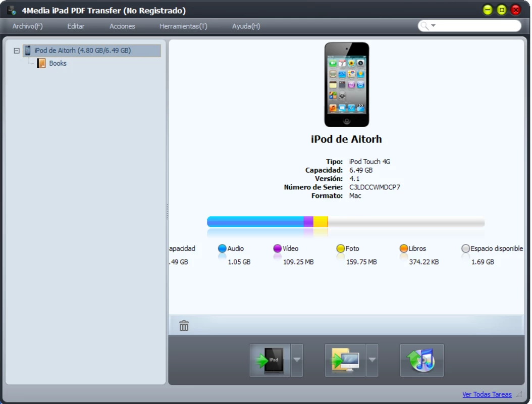The image size is (532, 404).
Task: Click the 4.1 version value
Action: (x=354, y=179)
